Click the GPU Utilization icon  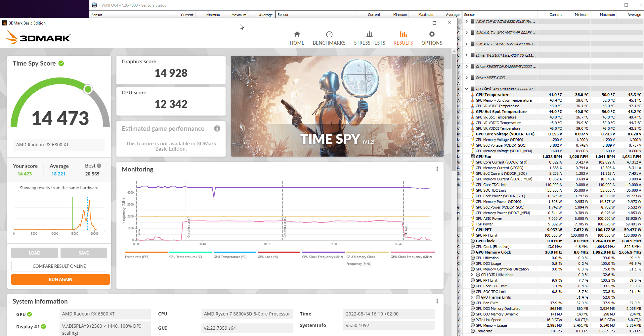473,258
